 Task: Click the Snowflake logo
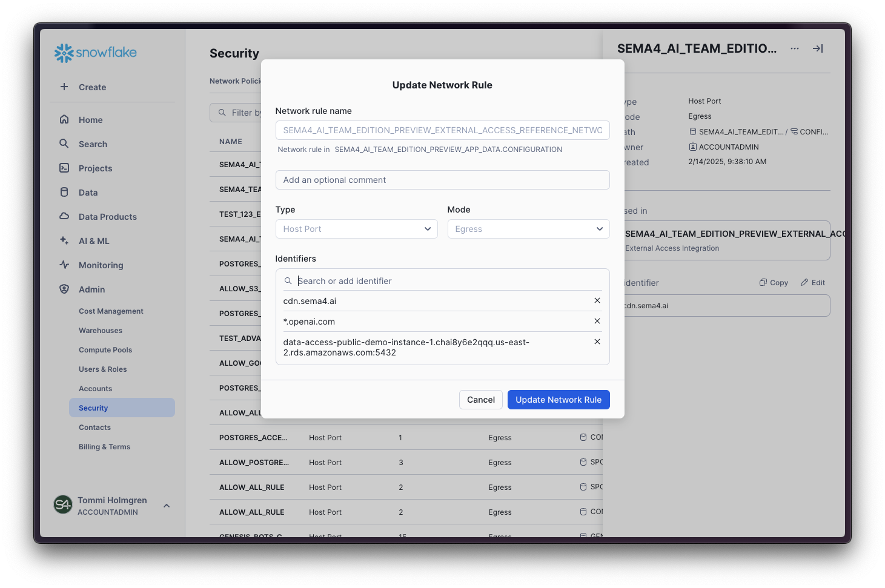click(96, 53)
